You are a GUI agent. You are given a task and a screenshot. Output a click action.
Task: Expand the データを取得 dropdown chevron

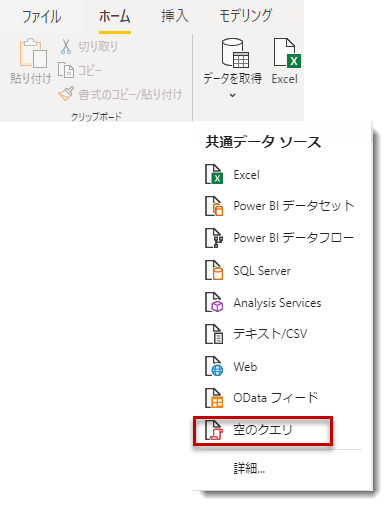[232, 95]
